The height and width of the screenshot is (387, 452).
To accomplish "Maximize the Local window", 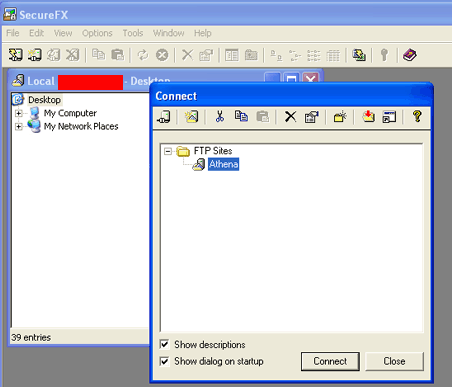I will point(292,79).
